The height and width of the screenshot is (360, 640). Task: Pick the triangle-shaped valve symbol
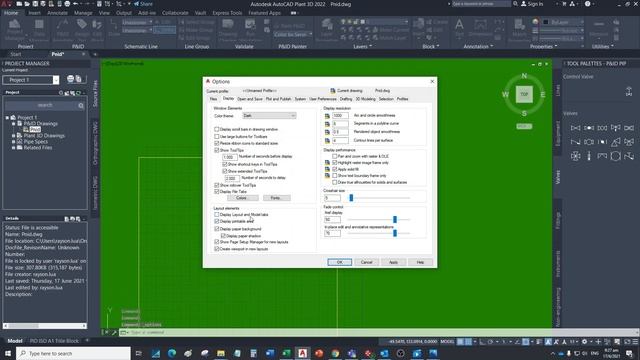(x=616, y=142)
